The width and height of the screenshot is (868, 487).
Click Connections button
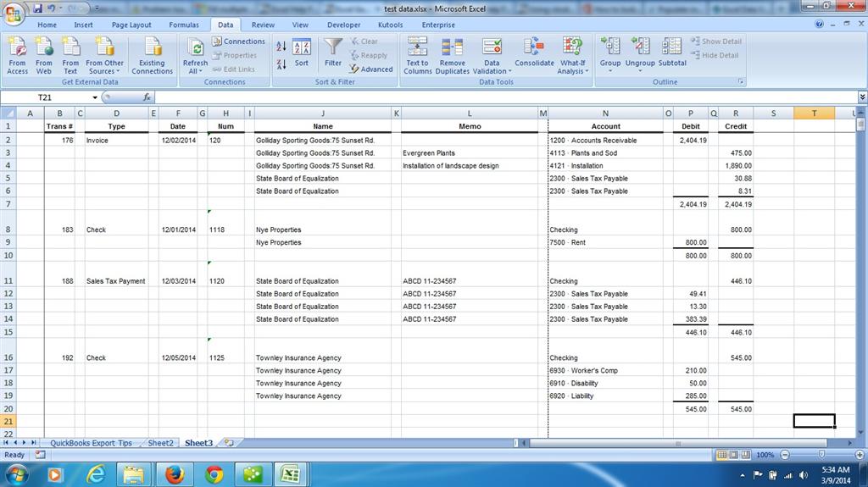pyautogui.click(x=238, y=42)
